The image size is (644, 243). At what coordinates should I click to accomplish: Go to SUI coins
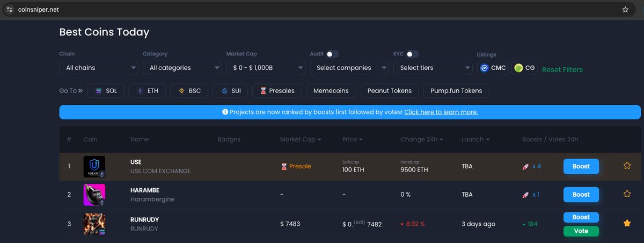230,91
